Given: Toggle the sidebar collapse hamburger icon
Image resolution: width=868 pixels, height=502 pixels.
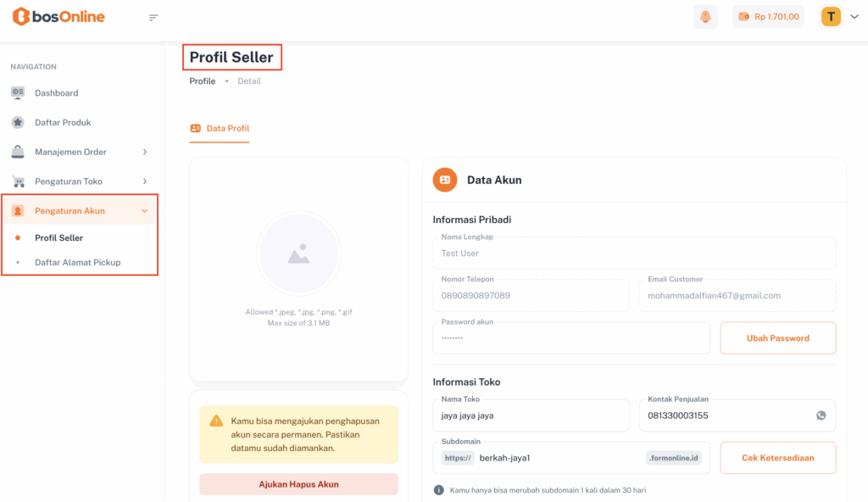Looking at the screenshot, I should tap(153, 17).
